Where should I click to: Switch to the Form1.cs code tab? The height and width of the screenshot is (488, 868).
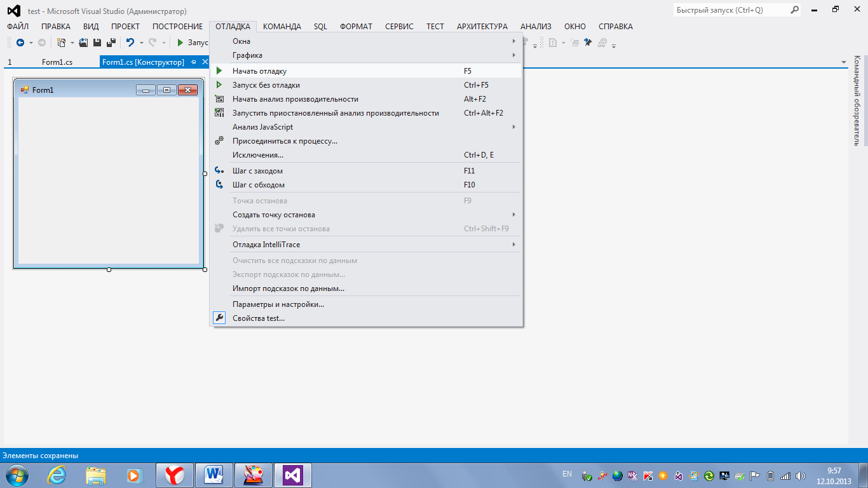click(57, 62)
